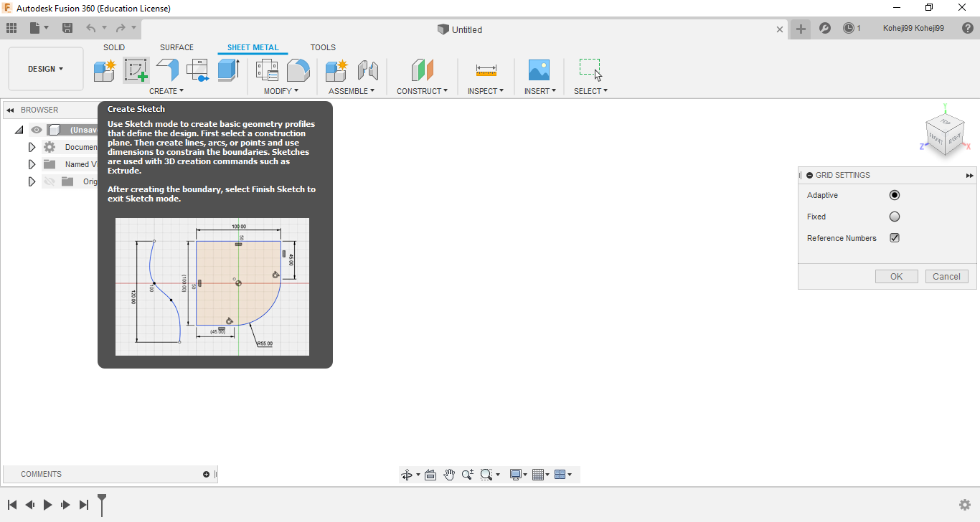Open the INSERT dropdown menu
This screenshot has width=980, height=522.
[x=540, y=91]
